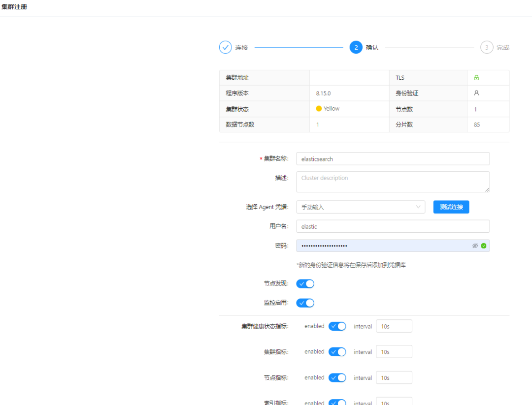
Task: Open the 选择 Agent 凭据 dropdown
Action: point(361,207)
